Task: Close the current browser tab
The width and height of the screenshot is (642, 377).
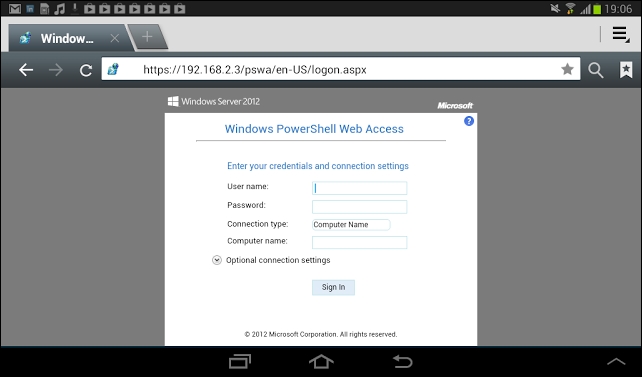Action: pos(115,38)
